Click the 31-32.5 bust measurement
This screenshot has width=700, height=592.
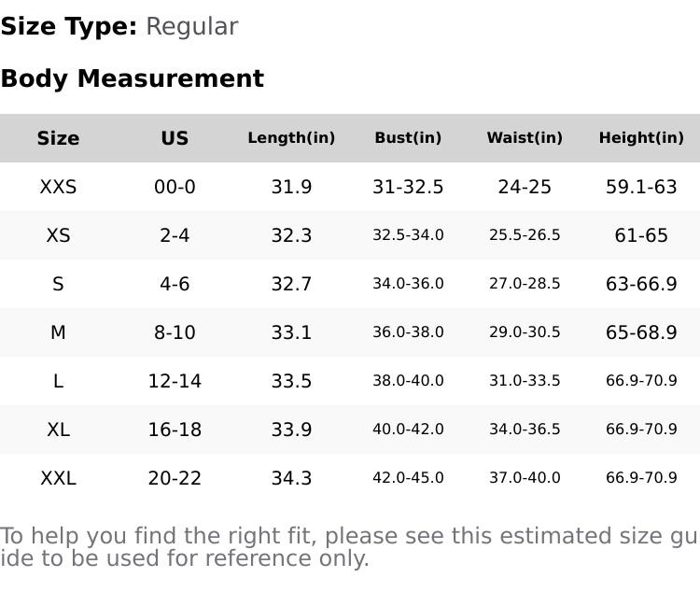[408, 187]
